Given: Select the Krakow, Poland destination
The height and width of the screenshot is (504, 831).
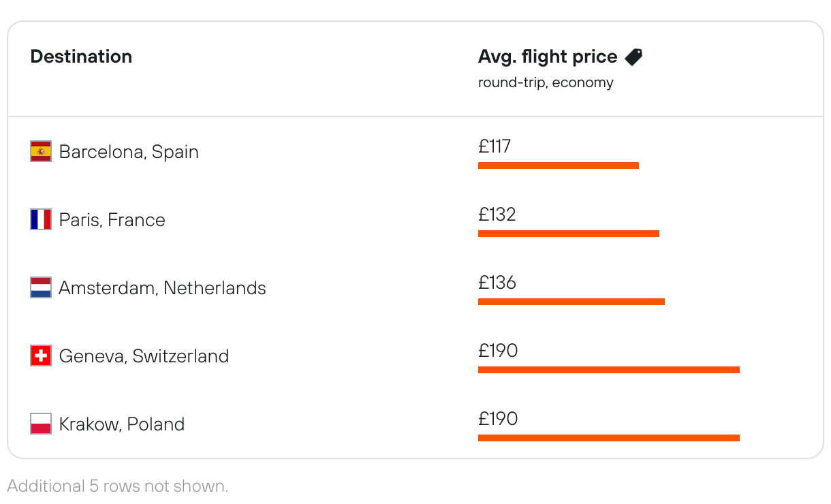Looking at the screenshot, I should [x=122, y=424].
